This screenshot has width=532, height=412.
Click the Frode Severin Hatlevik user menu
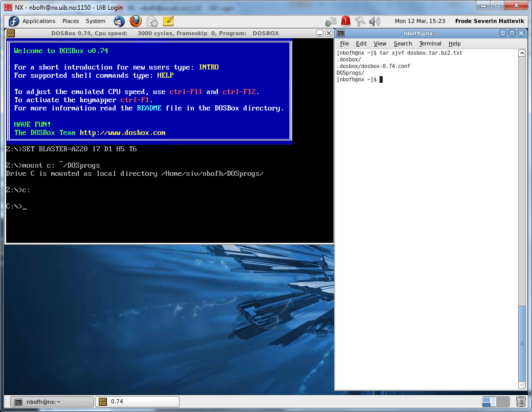pos(490,21)
